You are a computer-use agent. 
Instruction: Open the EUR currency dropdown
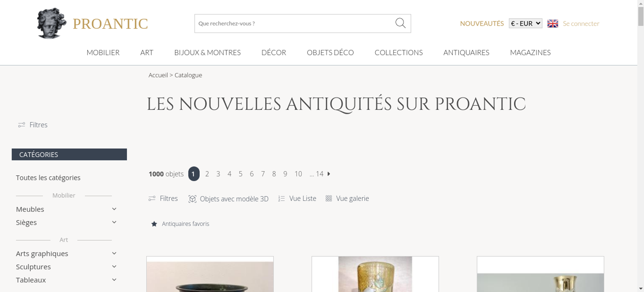[526, 23]
